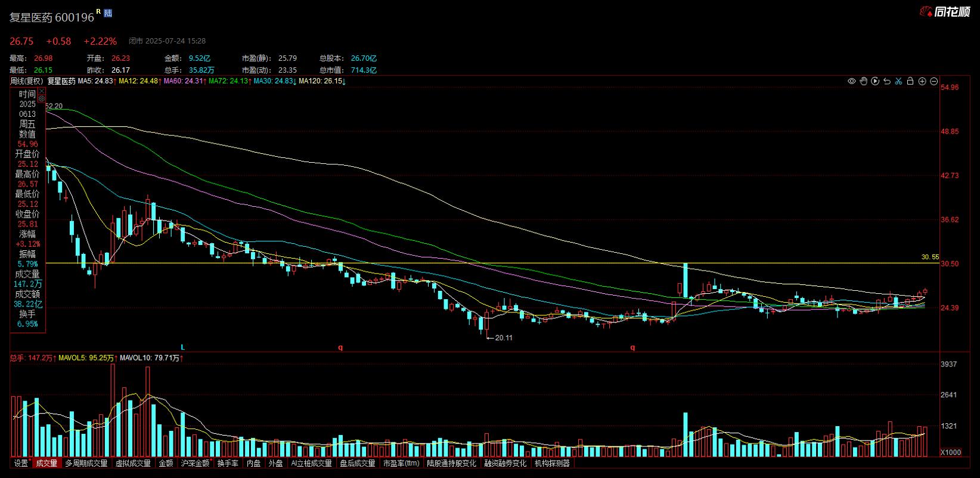
Task: Switch to 虚拟成交量 tab
Action: click(134, 463)
